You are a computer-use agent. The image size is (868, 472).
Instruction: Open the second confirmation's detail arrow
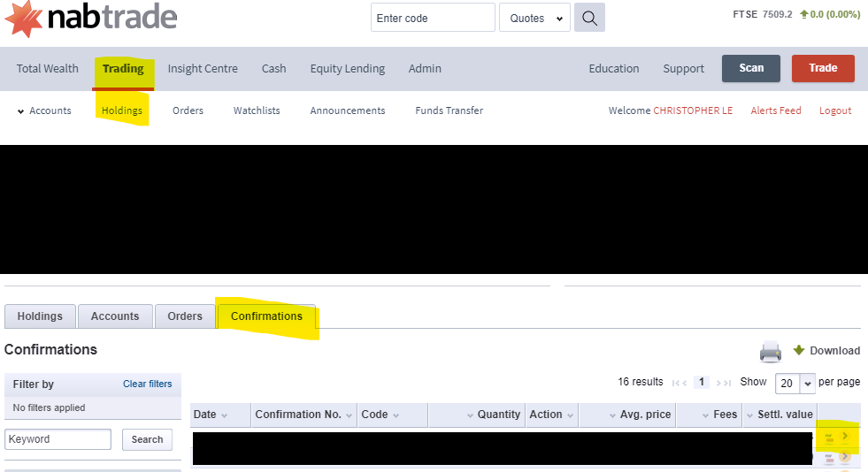845,456
